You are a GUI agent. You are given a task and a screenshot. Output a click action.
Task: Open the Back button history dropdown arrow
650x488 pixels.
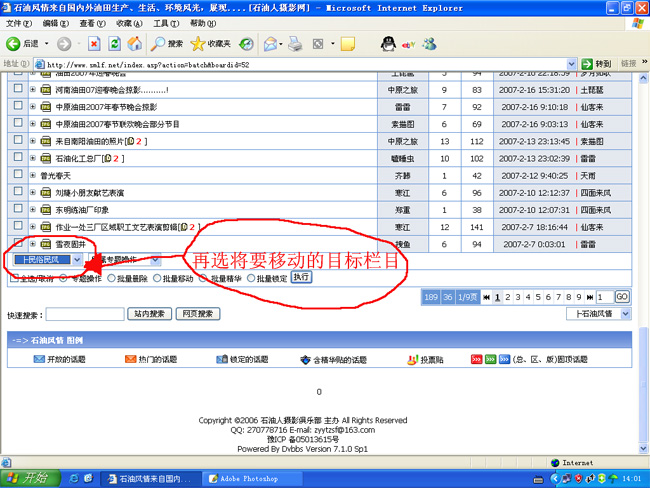(46, 44)
